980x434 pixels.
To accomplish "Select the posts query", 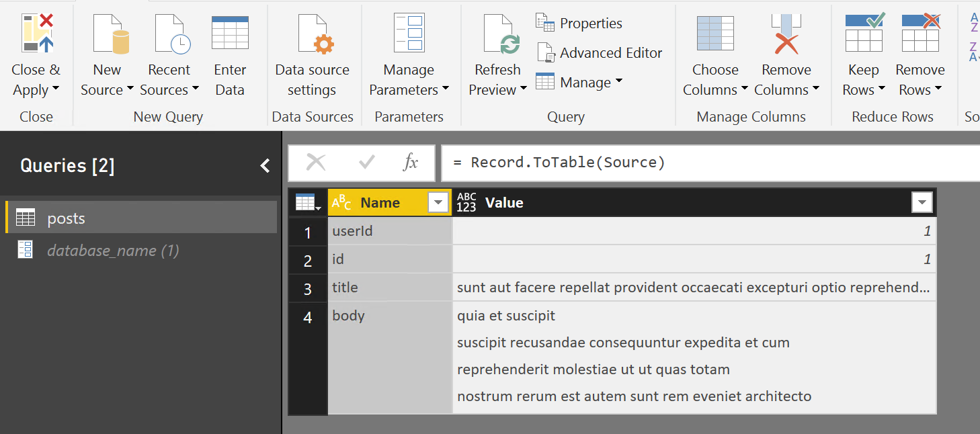I will (x=66, y=218).
